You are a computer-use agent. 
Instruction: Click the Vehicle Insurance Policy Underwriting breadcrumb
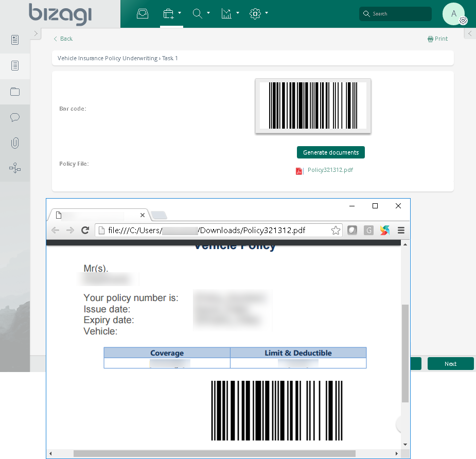(x=108, y=58)
